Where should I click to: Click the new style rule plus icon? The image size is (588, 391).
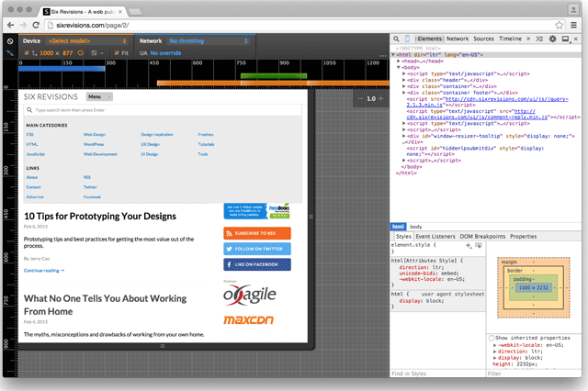(x=468, y=246)
